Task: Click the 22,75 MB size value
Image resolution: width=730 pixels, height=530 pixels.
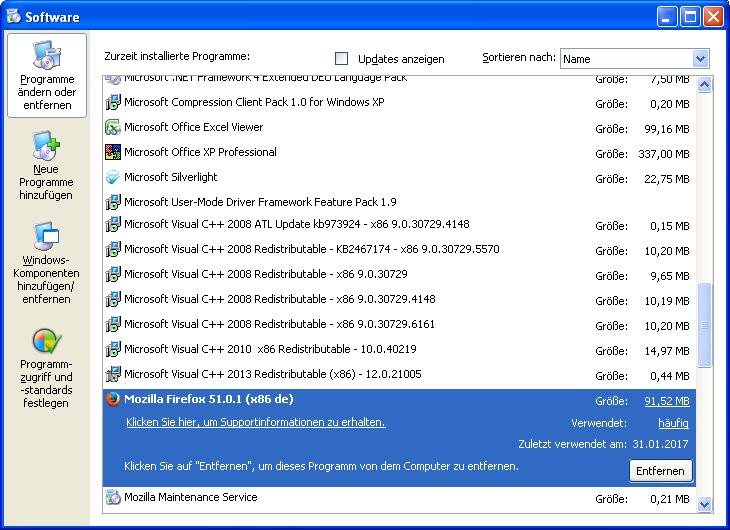Action: pyautogui.click(x=667, y=179)
